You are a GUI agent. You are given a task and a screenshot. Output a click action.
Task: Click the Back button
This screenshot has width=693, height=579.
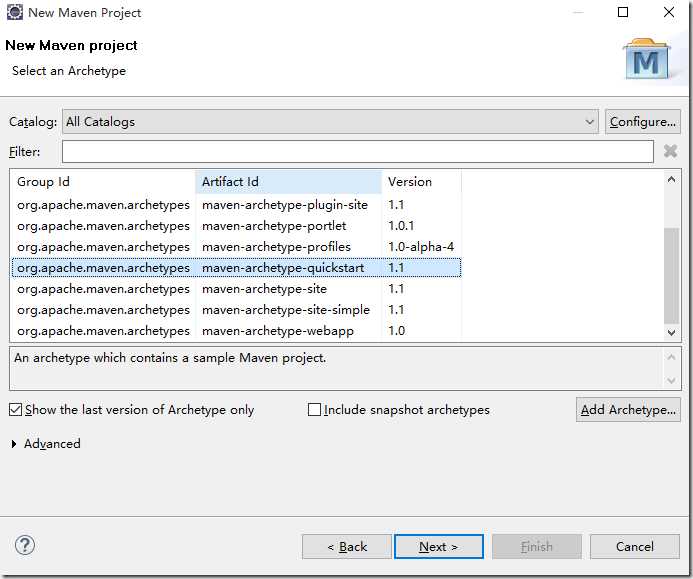click(347, 547)
